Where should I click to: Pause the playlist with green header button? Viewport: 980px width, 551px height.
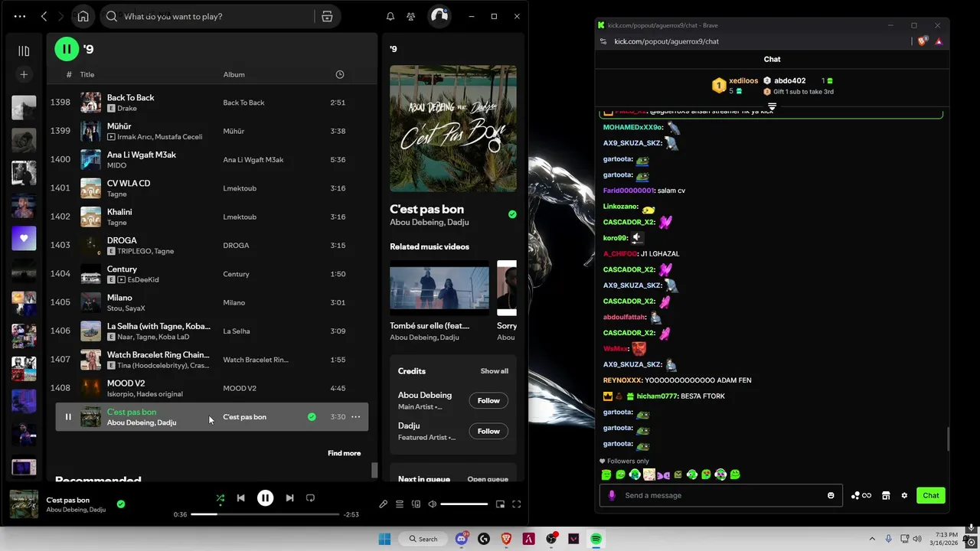67,49
